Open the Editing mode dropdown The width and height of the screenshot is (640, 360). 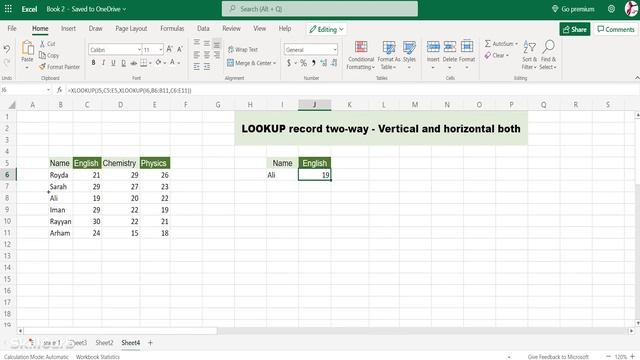tap(326, 29)
